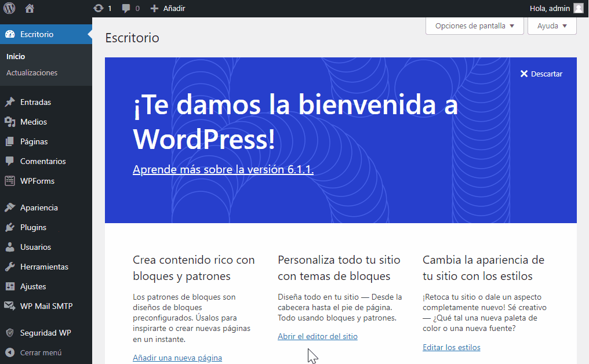The image size is (589, 364).
Task: Open the Medios library icon
Action: [10, 122]
